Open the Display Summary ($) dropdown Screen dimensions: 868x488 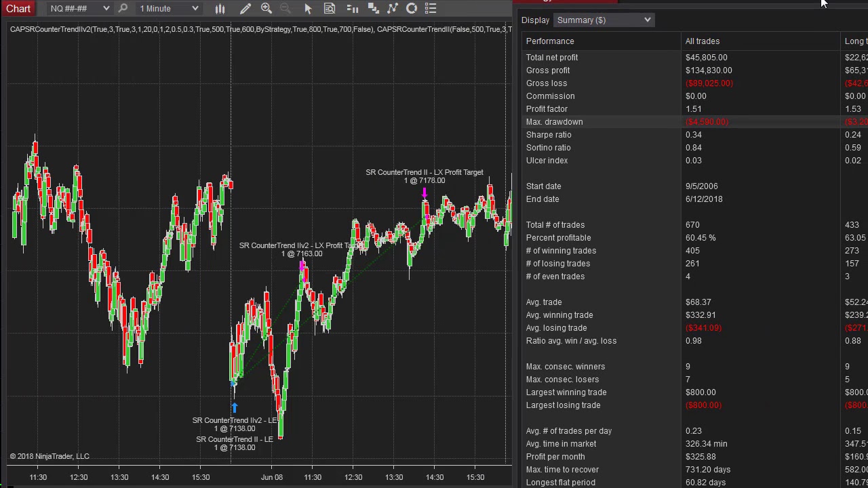tap(604, 20)
